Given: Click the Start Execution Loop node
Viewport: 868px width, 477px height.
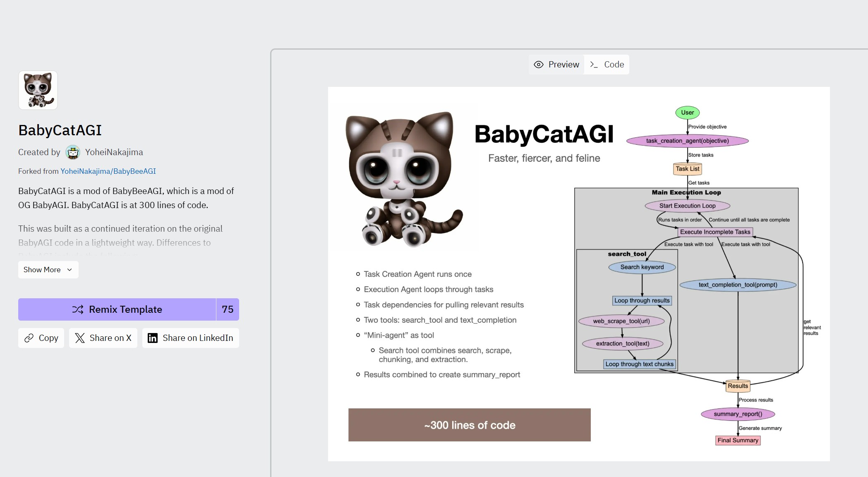Looking at the screenshot, I should tap(688, 206).
